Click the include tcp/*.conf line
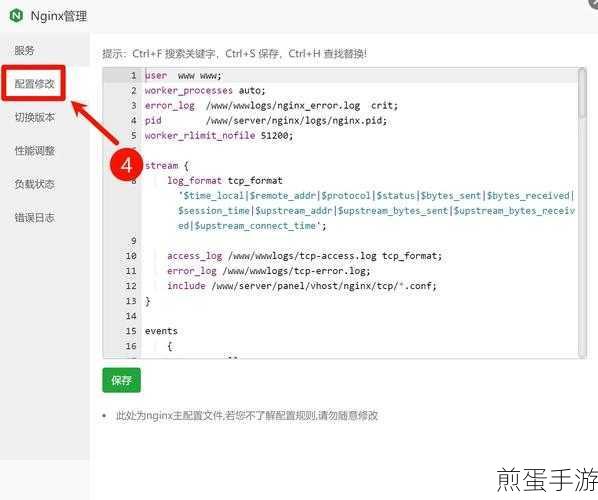598x500 pixels. pyautogui.click(x=302, y=286)
